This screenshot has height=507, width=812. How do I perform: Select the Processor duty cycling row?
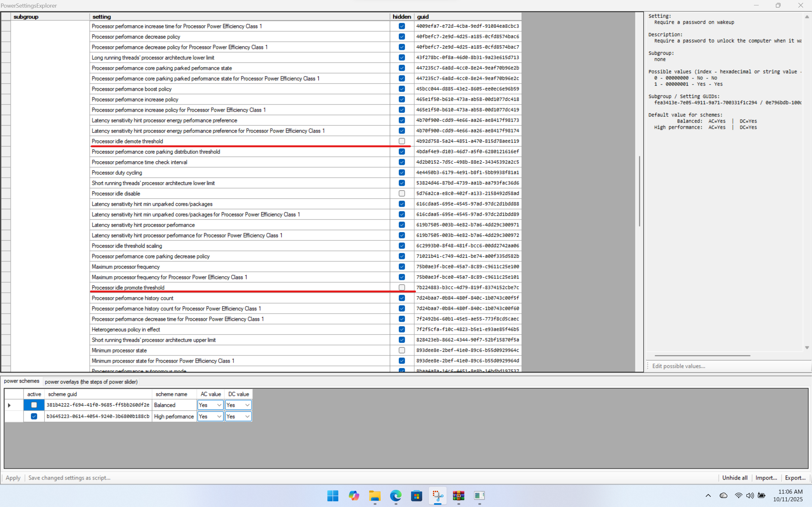coord(117,173)
